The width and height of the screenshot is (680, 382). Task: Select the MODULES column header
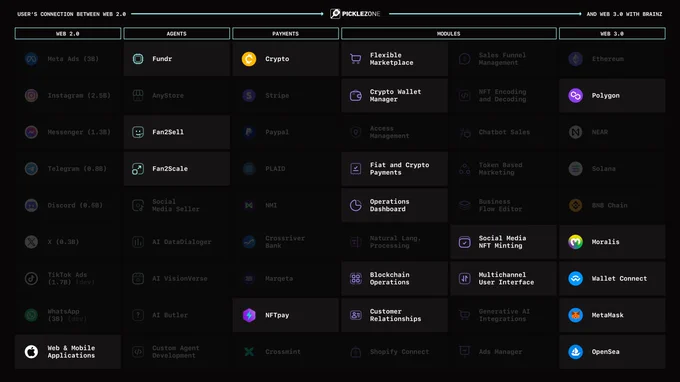[449, 33]
